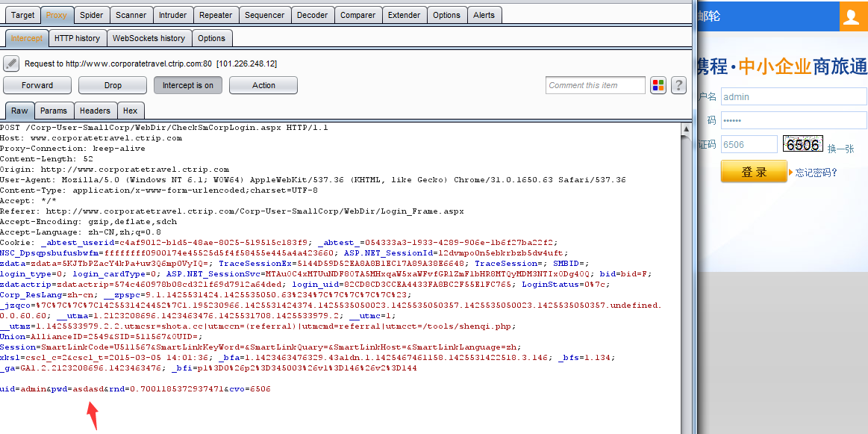The image size is (868, 434).
Task: Go to the Sequencer tab
Action: click(x=265, y=15)
